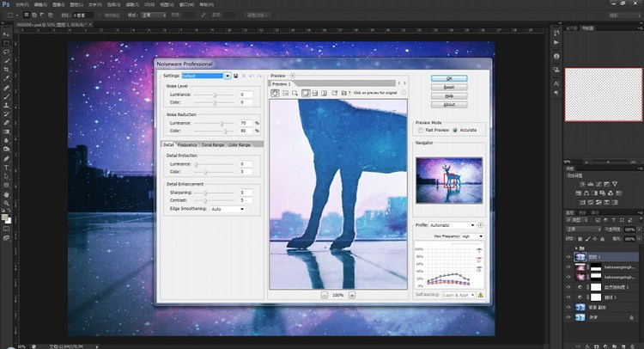
Task: Select the Fast Preview radio button
Action: (421, 130)
